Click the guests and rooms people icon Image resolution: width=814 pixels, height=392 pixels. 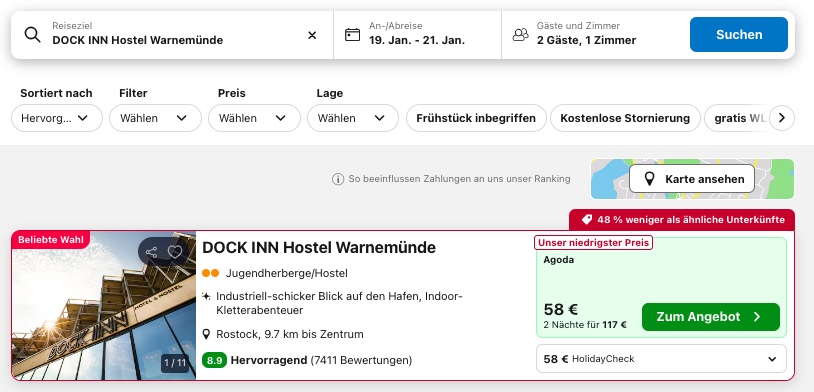coord(520,35)
